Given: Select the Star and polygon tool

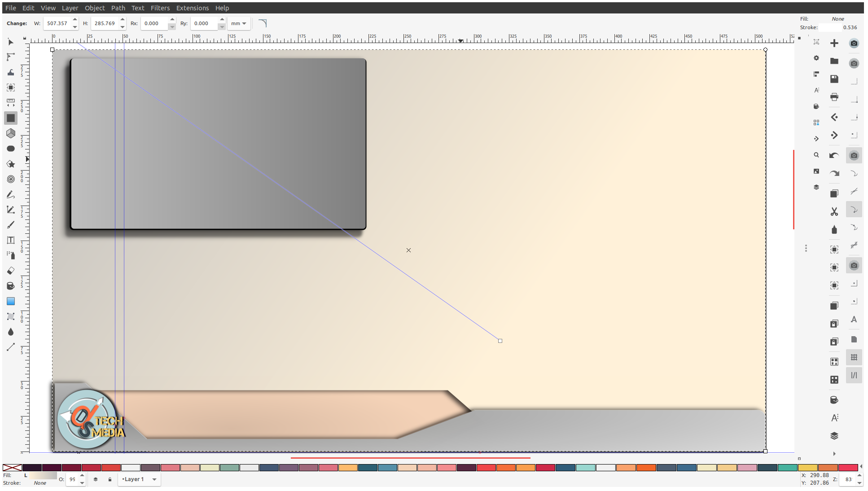Looking at the screenshot, I should (x=11, y=164).
